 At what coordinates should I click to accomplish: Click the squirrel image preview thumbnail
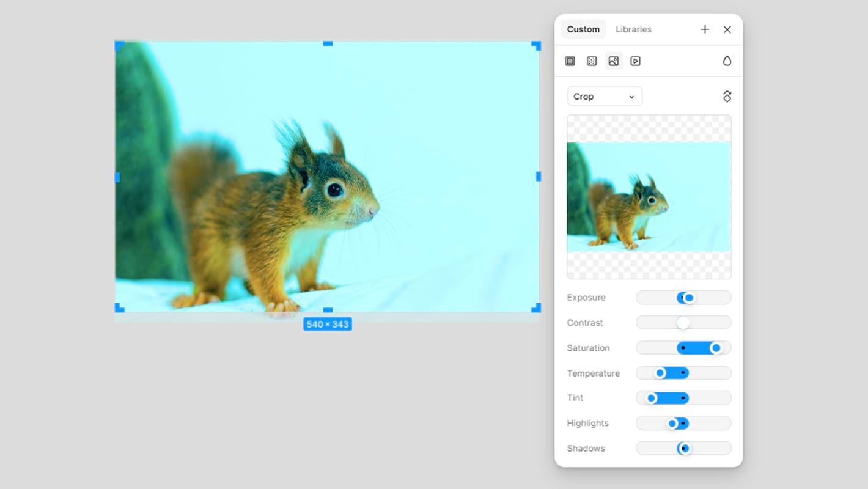(x=649, y=197)
